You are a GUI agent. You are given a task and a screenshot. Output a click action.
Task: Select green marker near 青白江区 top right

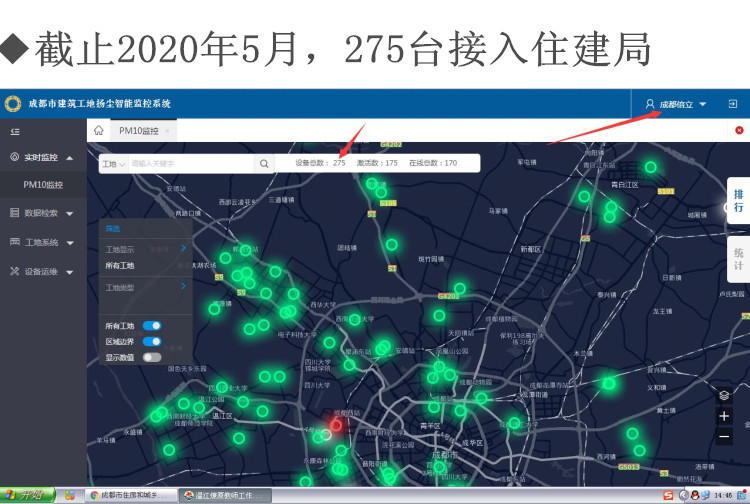click(651, 167)
